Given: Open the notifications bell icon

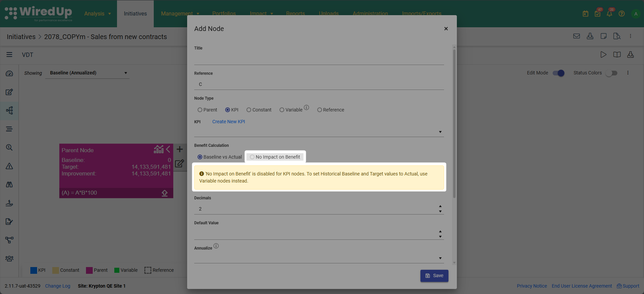Looking at the screenshot, I should (x=609, y=14).
